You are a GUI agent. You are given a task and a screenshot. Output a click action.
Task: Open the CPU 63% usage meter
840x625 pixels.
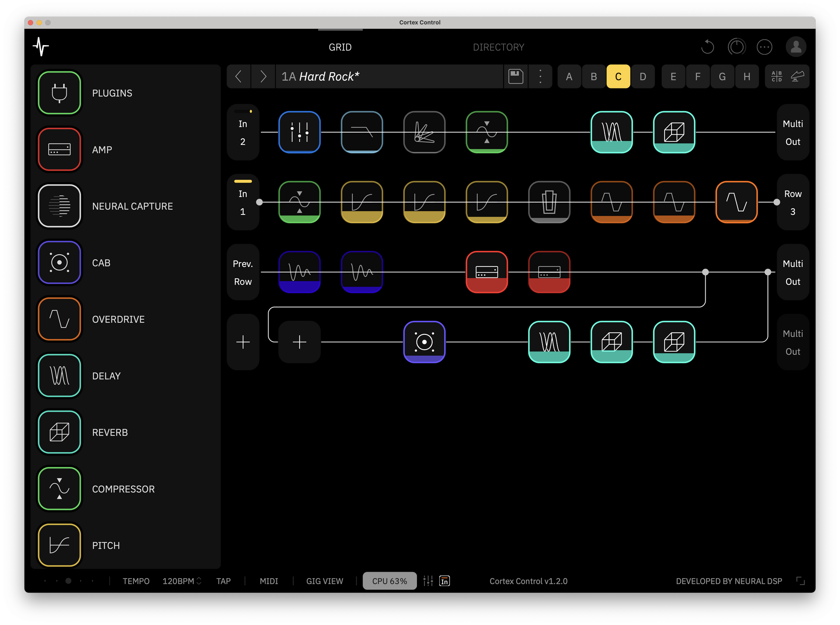pos(389,581)
